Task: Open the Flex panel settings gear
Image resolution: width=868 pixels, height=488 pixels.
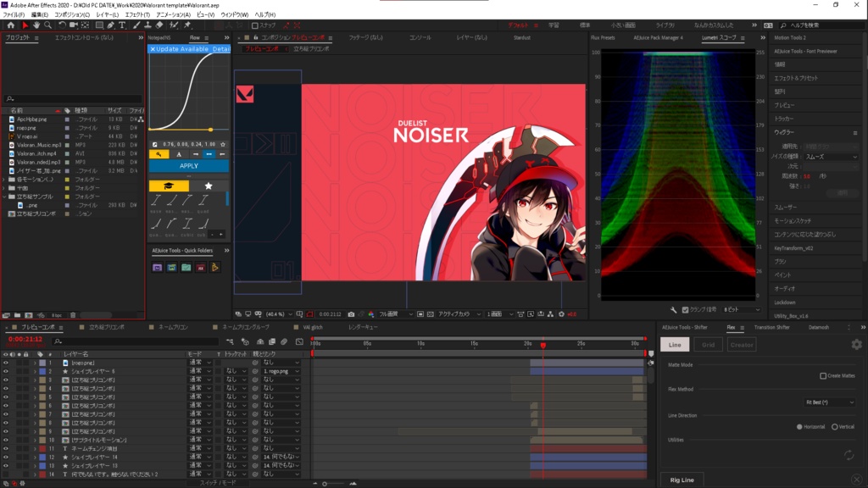Action: coord(856,345)
